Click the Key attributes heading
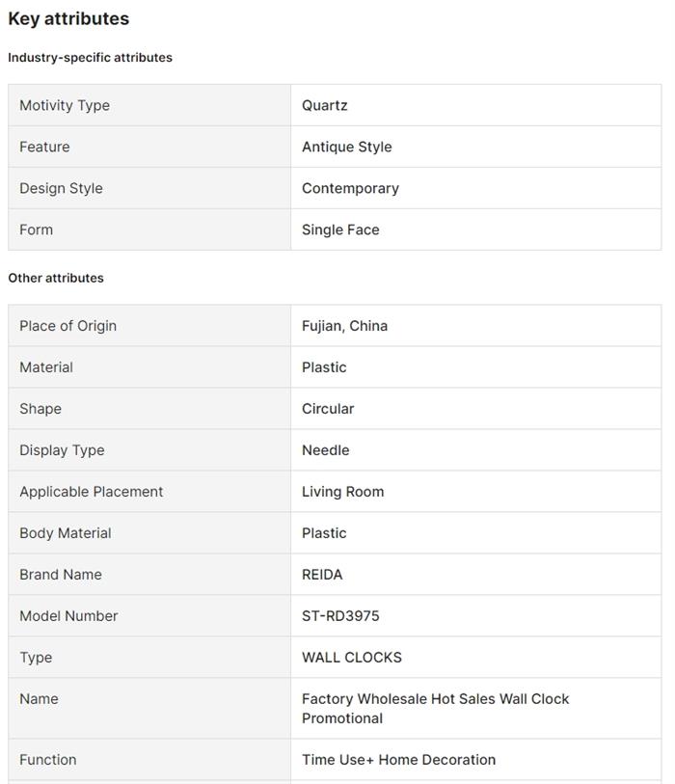Screen dimensions: 675x784 pyautogui.click(x=68, y=18)
